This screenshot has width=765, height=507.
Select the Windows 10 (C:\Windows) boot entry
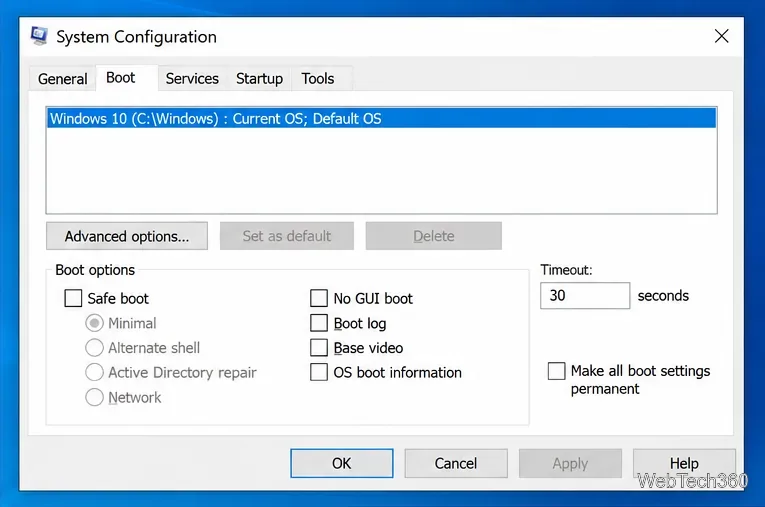click(382, 119)
